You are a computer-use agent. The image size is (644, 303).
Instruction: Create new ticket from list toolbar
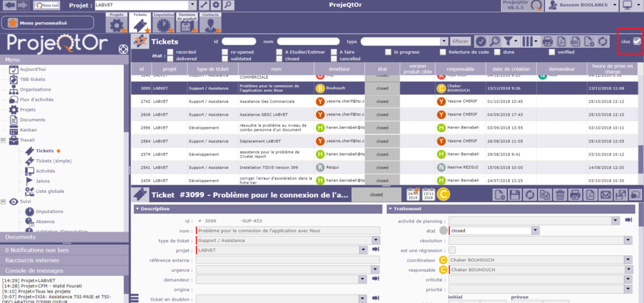[x=589, y=42]
